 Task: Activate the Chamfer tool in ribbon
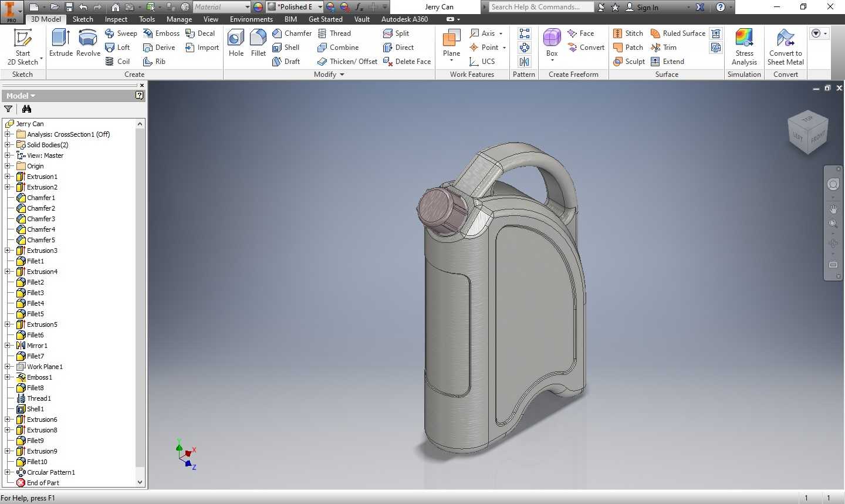[292, 33]
